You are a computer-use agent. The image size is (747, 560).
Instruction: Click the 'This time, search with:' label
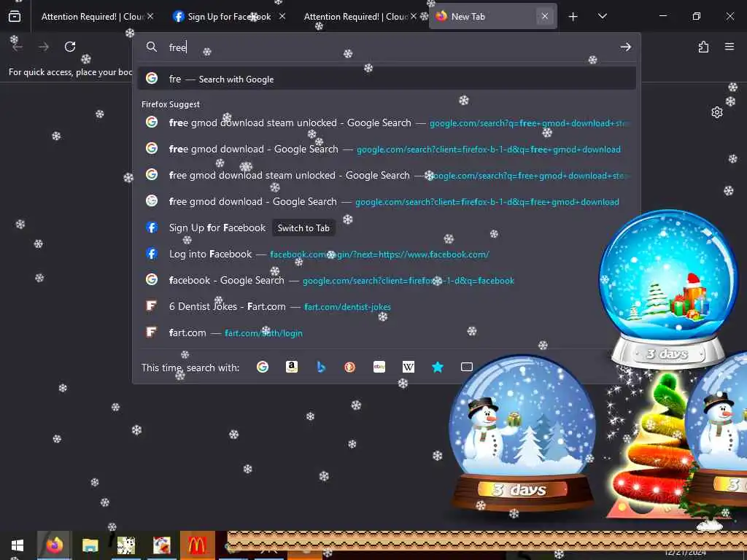pos(190,367)
